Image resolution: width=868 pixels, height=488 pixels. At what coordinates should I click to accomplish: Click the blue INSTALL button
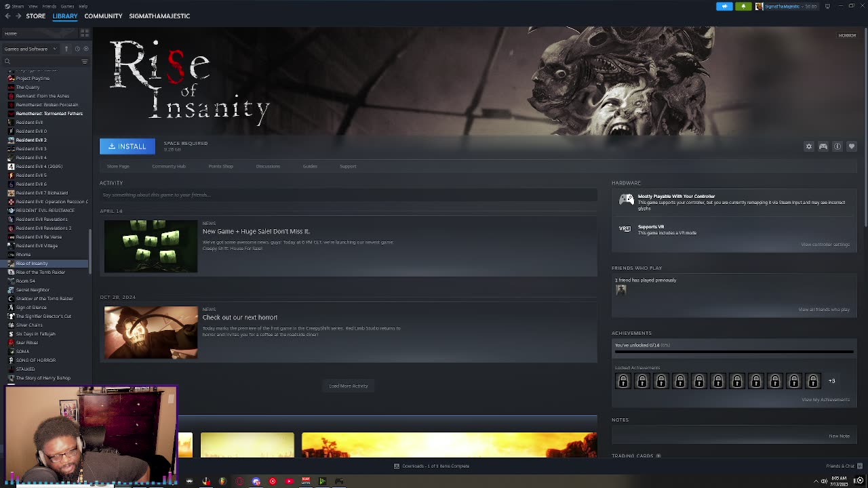pyautogui.click(x=127, y=146)
